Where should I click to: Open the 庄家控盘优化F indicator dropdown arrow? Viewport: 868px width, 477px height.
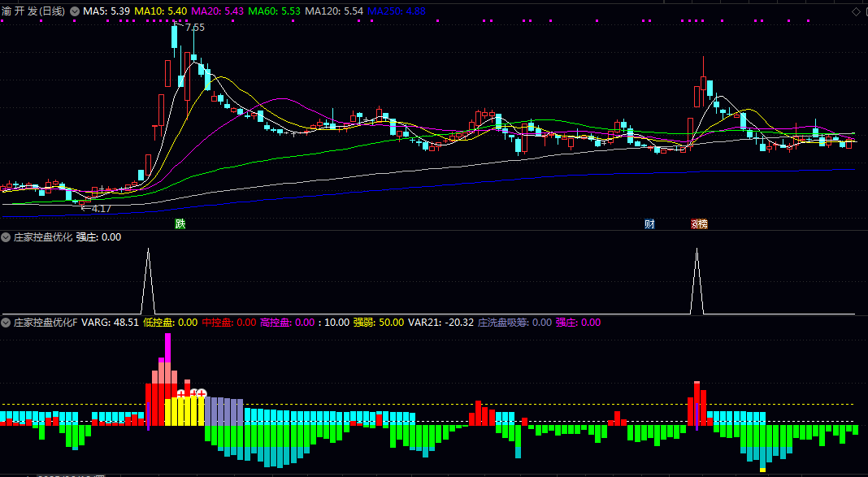[7, 323]
